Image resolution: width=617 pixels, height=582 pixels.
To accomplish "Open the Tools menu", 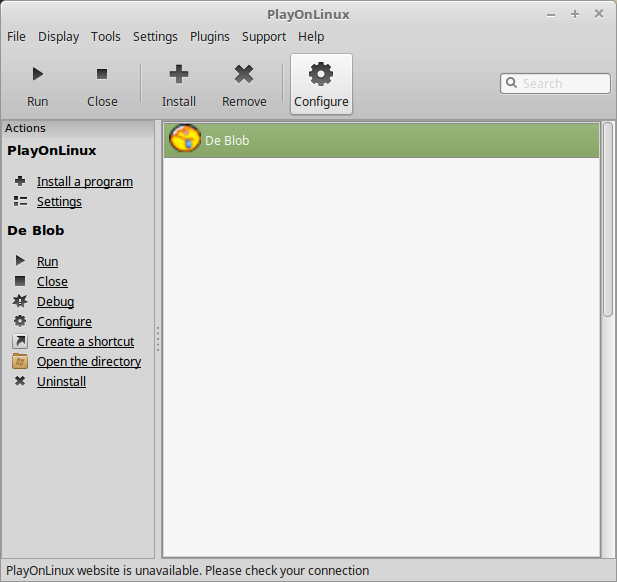I will click(105, 37).
